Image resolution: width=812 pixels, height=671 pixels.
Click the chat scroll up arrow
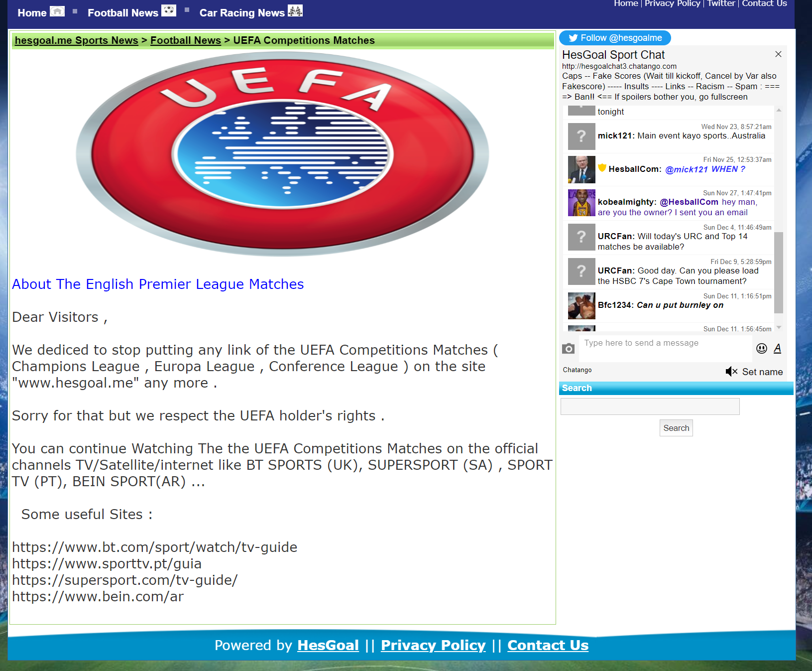pos(779,110)
